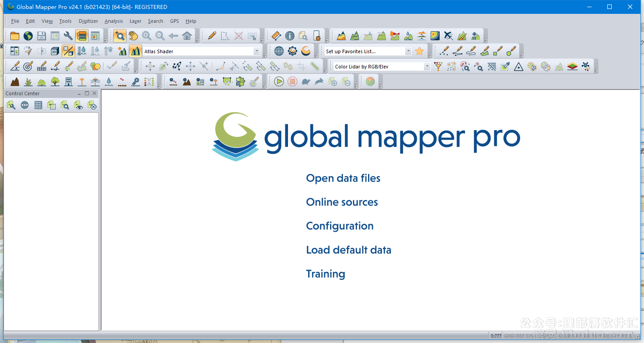The height and width of the screenshot is (343, 644).
Task: Click the Zoom Out magnifier with minus
Action: (x=160, y=36)
